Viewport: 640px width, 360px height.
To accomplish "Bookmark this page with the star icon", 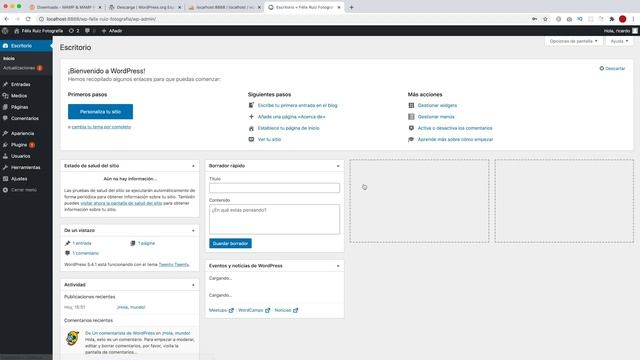I will (x=545, y=19).
